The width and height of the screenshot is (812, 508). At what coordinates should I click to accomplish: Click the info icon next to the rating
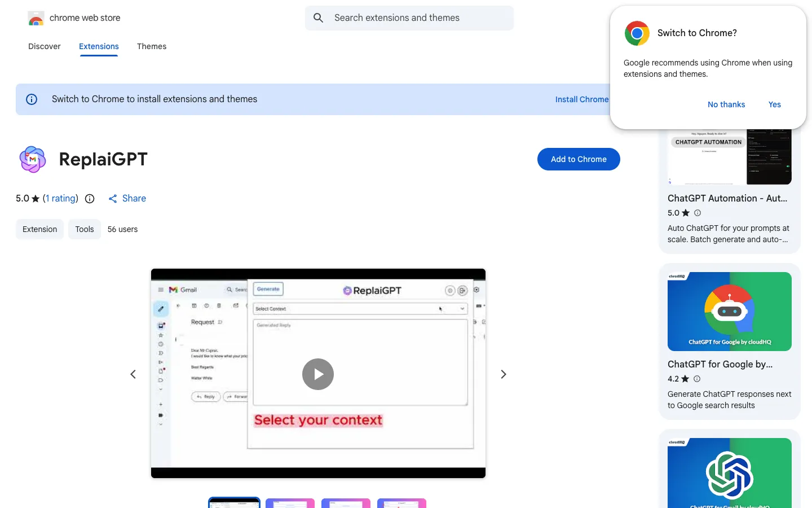coord(90,199)
